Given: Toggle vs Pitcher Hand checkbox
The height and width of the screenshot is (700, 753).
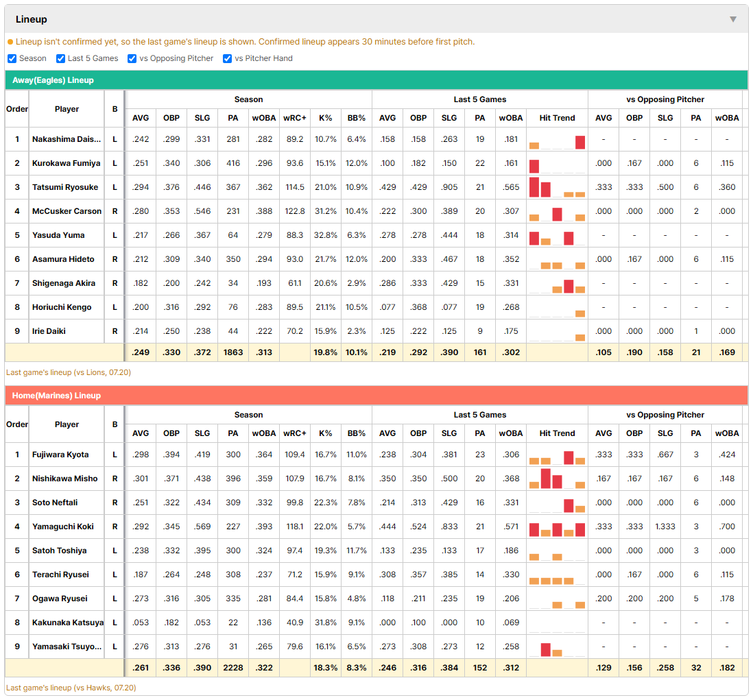Looking at the screenshot, I should click(x=227, y=58).
